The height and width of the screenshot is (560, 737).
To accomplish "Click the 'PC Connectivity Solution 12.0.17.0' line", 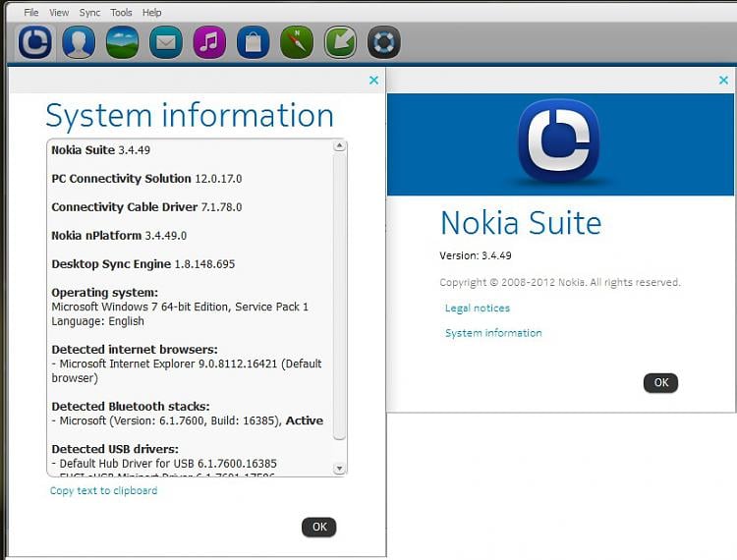I will (x=146, y=179).
